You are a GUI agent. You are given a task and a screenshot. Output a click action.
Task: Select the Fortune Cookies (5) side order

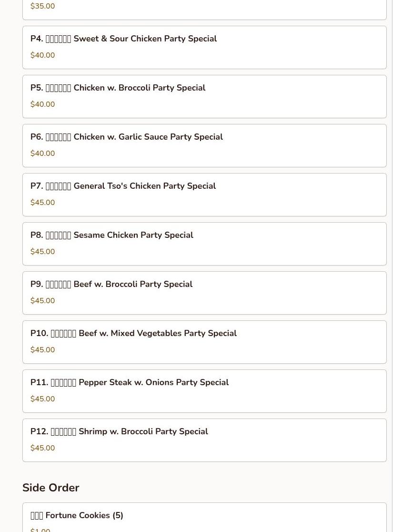coord(77,516)
